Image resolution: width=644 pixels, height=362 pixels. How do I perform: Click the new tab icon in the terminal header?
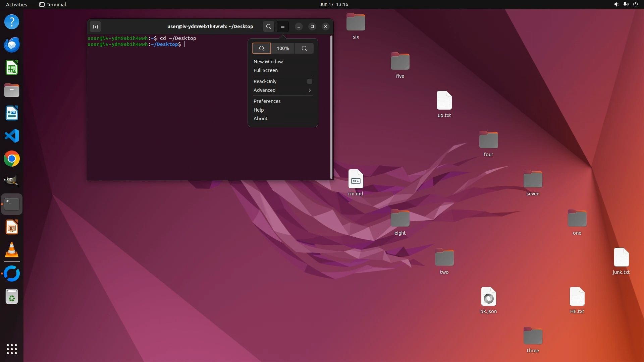[95, 26]
